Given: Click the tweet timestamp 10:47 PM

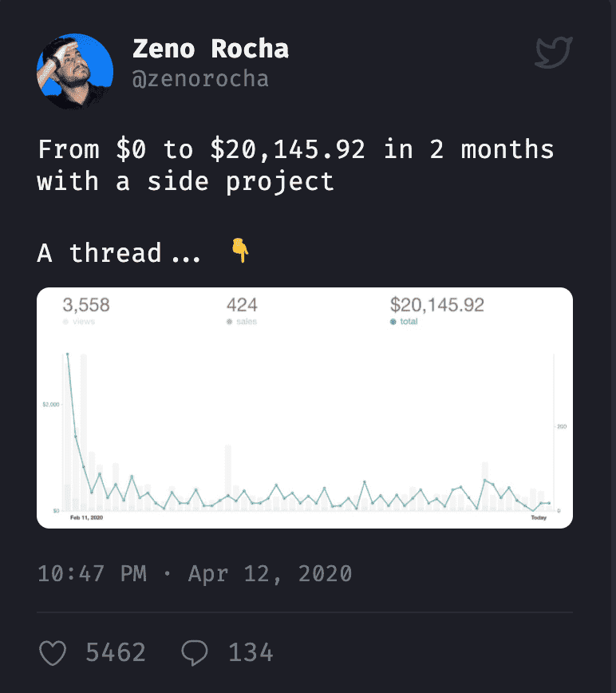Looking at the screenshot, I should tap(92, 573).
